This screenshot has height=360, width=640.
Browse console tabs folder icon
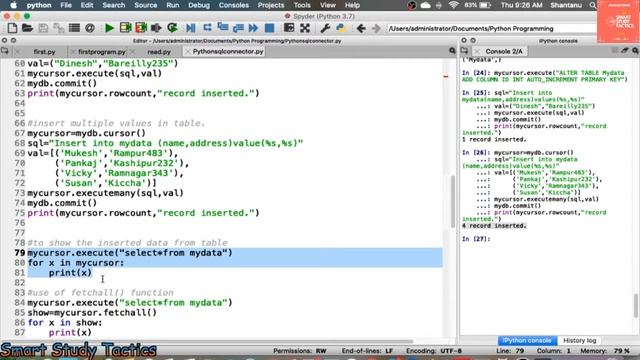[x=464, y=51]
